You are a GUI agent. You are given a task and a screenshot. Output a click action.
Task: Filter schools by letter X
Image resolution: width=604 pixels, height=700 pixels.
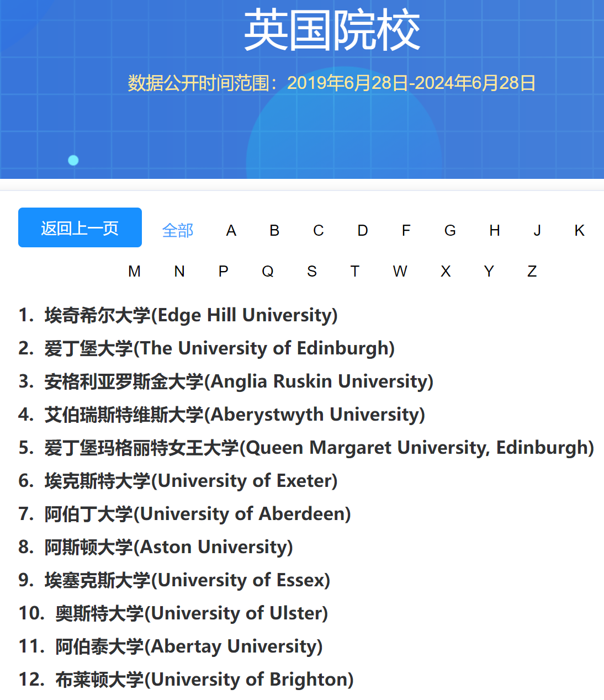tap(446, 271)
